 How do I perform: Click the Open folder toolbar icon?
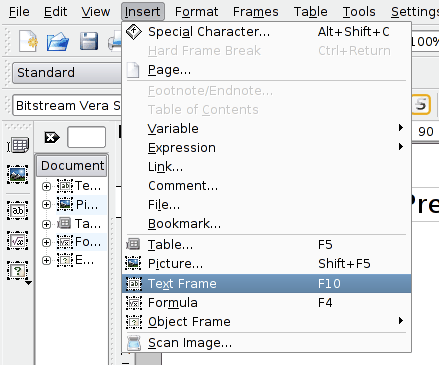click(x=58, y=42)
